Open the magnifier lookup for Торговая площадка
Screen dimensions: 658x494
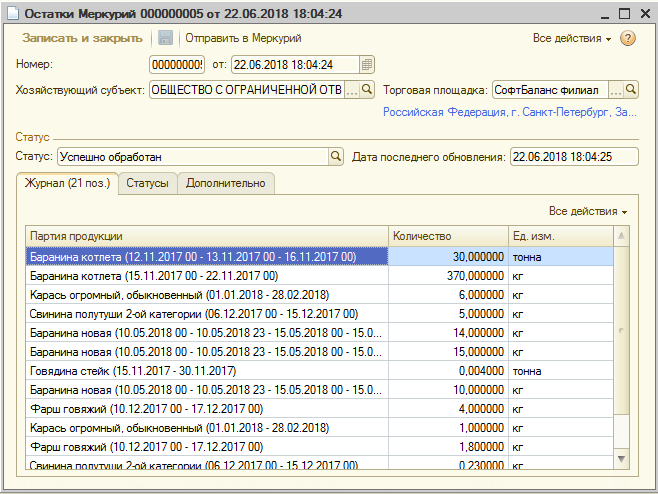[631, 89]
